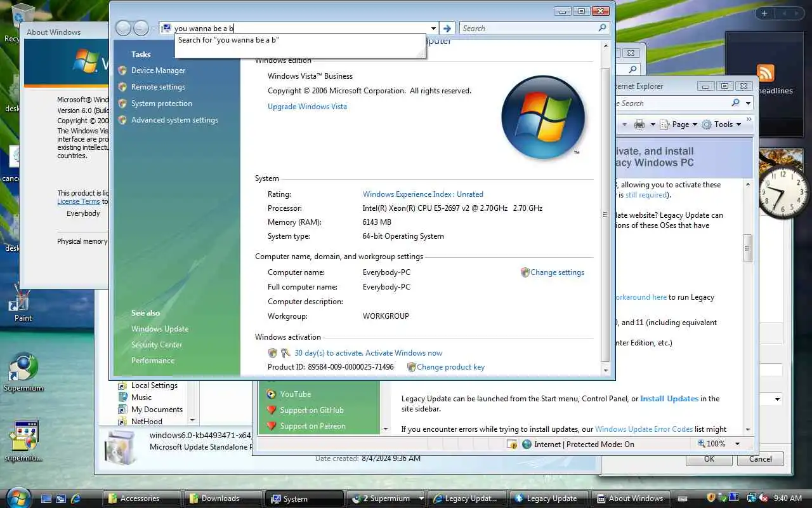Click the shield icon beside Change settings
The image size is (812, 508).
525,272
